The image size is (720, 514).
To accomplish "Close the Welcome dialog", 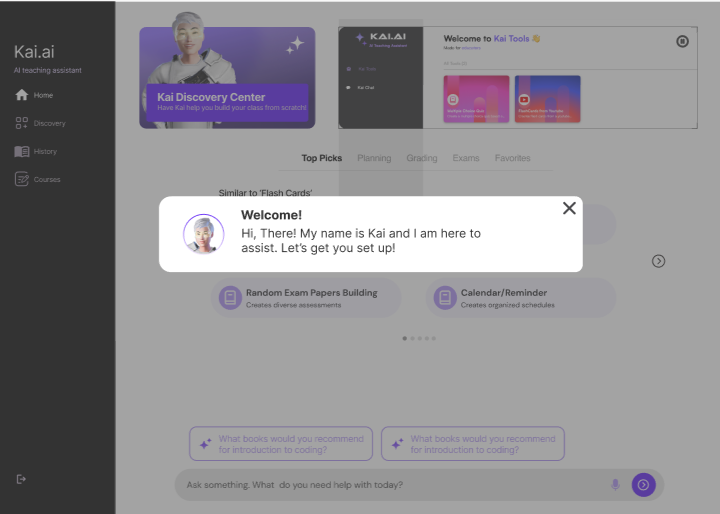I will coord(569,208).
